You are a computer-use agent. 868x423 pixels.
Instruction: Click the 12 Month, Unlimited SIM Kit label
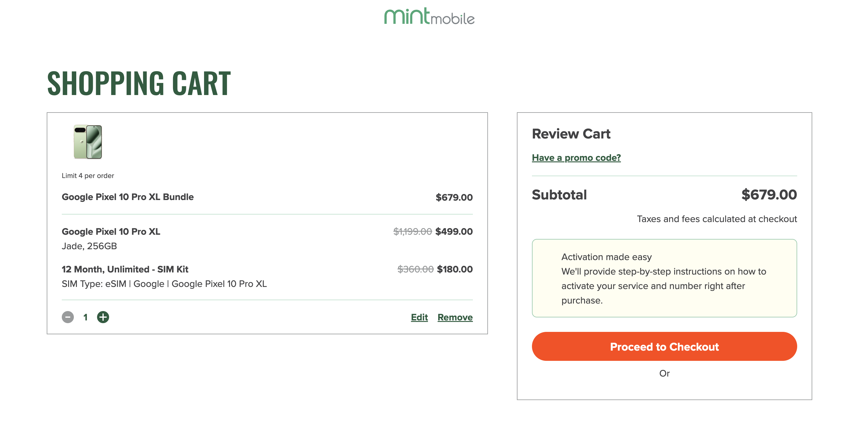[x=125, y=269]
